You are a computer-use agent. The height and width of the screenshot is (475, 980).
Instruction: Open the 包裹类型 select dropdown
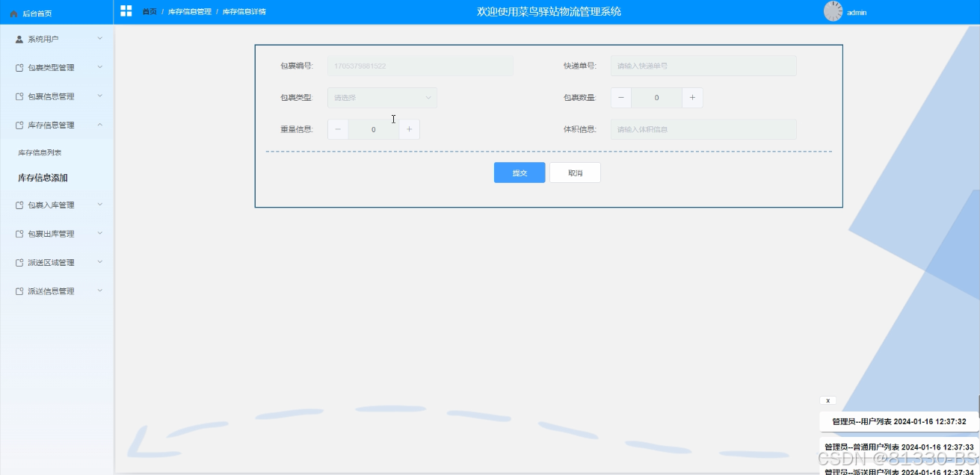[382, 98]
